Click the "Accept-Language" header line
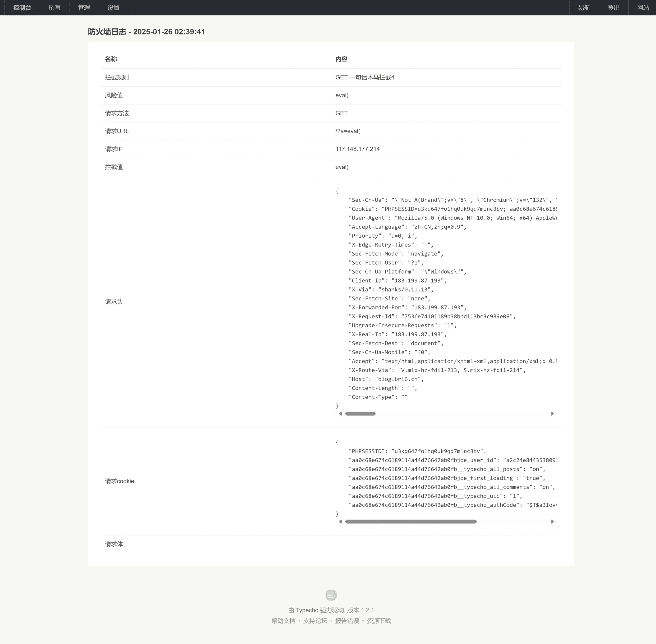The height and width of the screenshot is (644, 656). point(407,227)
